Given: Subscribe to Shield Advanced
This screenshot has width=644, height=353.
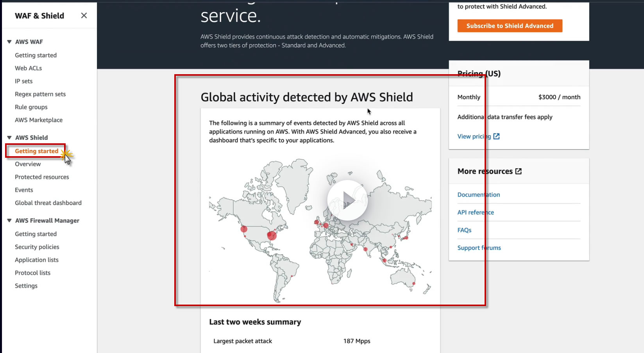Looking at the screenshot, I should [510, 26].
